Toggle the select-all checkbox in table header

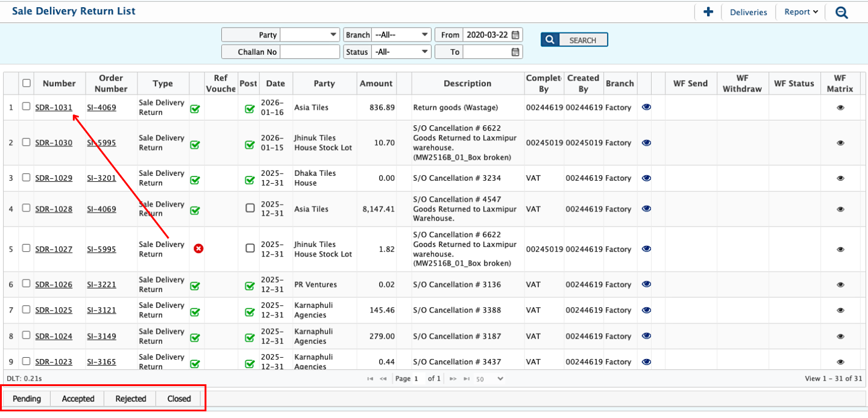tap(26, 83)
